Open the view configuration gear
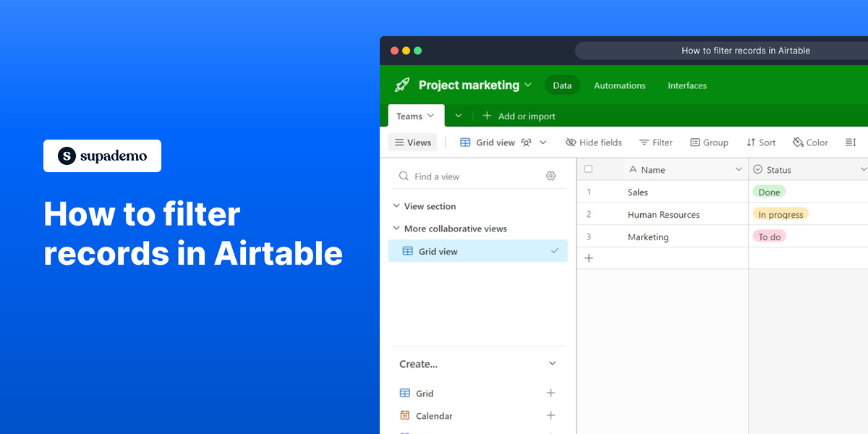 [x=550, y=176]
